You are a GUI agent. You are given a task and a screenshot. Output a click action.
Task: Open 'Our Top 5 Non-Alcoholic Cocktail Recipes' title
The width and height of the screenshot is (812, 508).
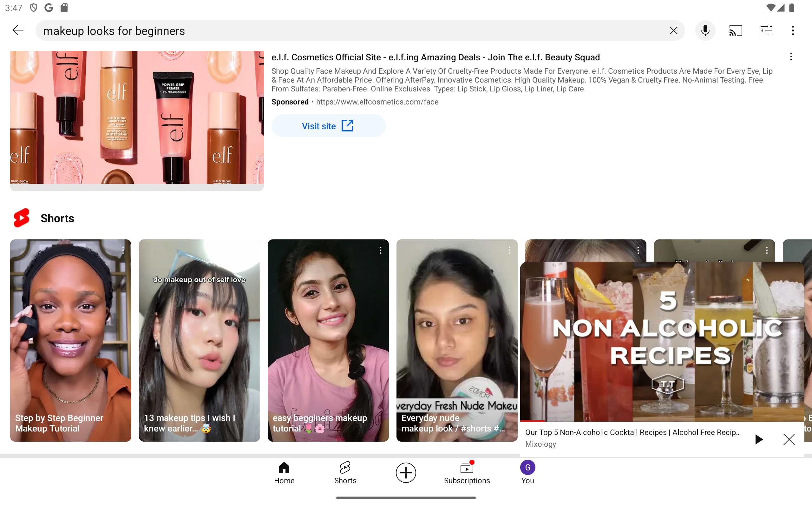click(632, 432)
